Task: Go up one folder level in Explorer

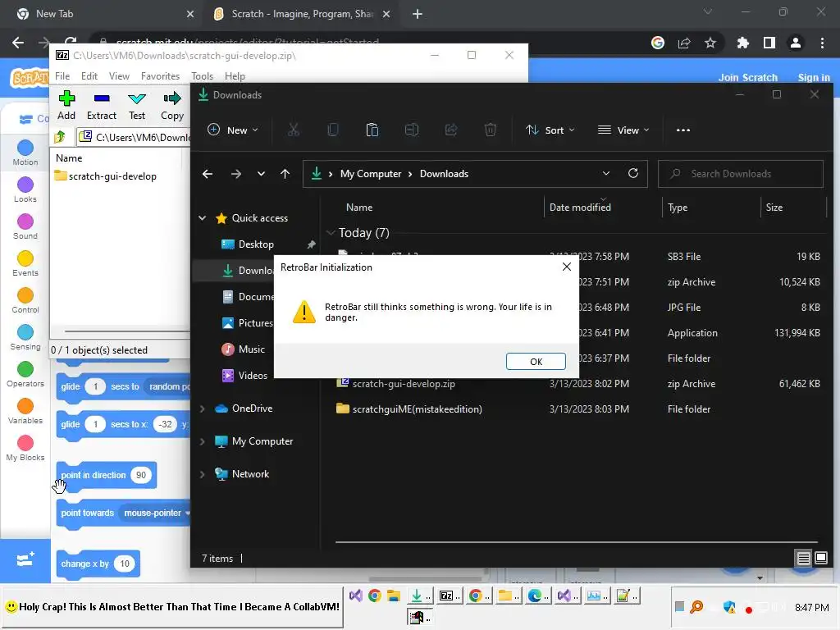Action: click(x=285, y=174)
